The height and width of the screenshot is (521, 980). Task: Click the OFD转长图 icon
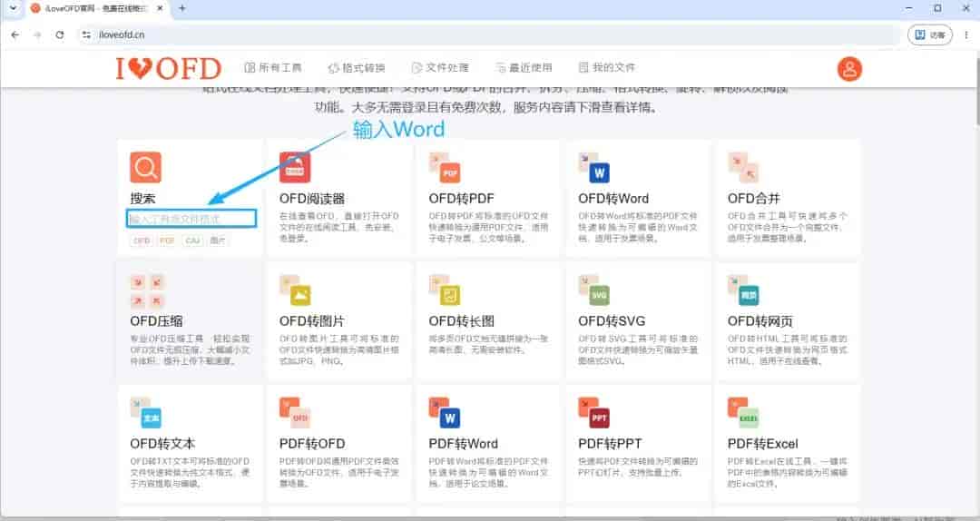445,290
